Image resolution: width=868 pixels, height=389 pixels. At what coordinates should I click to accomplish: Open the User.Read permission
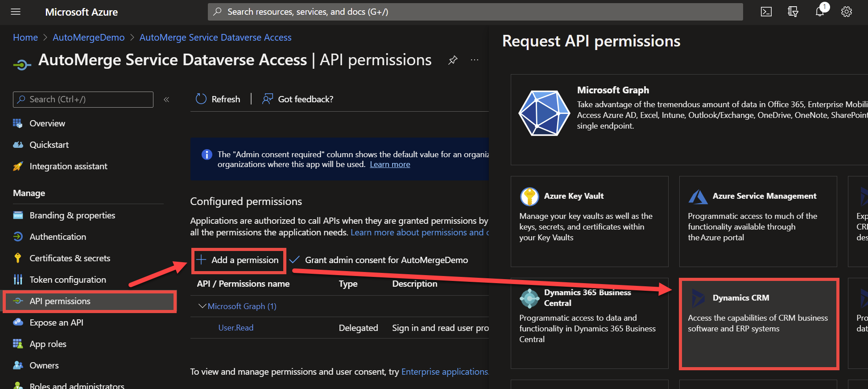(x=236, y=328)
